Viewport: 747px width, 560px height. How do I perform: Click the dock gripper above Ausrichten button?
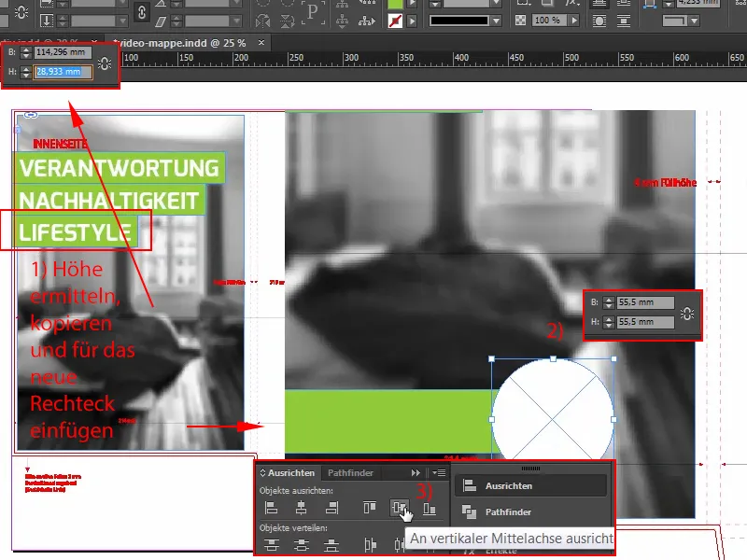click(x=530, y=469)
